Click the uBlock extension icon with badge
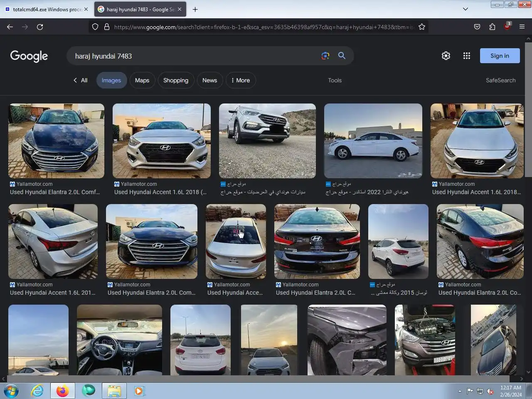The width and height of the screenshot is (532, 399). tap(507, 26)
